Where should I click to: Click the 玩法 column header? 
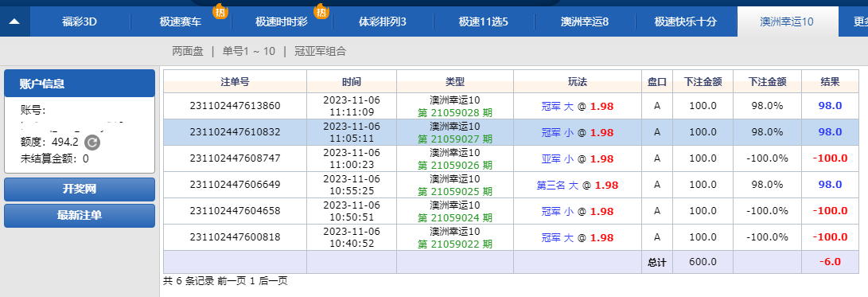[x=578, y=81]
